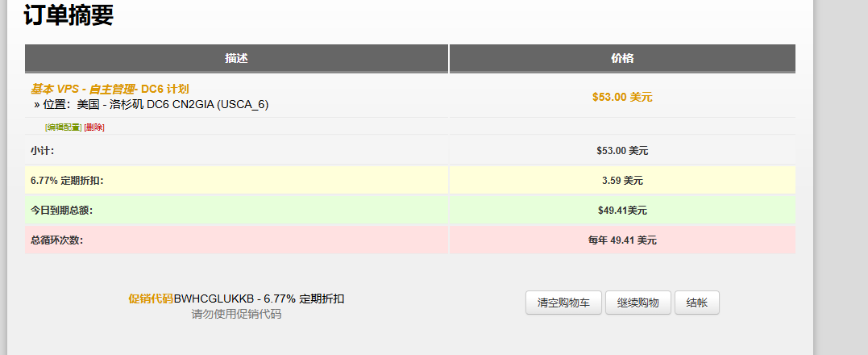Select the 每年 49.41 美元 recurring value
This screenshot has height=355, width=868.
pos(622,240)
